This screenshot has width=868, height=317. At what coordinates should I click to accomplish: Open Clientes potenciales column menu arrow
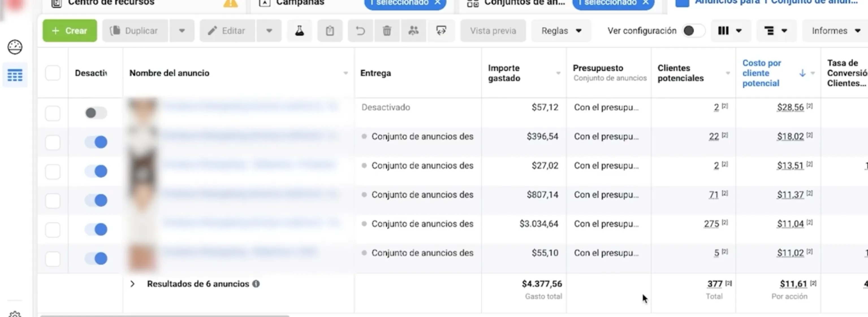727,73
